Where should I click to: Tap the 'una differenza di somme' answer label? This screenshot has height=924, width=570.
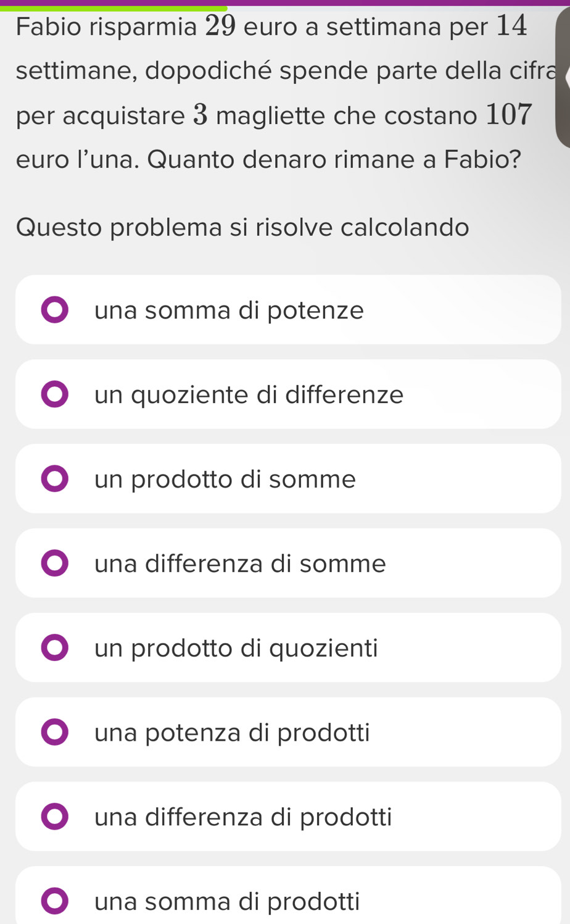tap(241, 564)
